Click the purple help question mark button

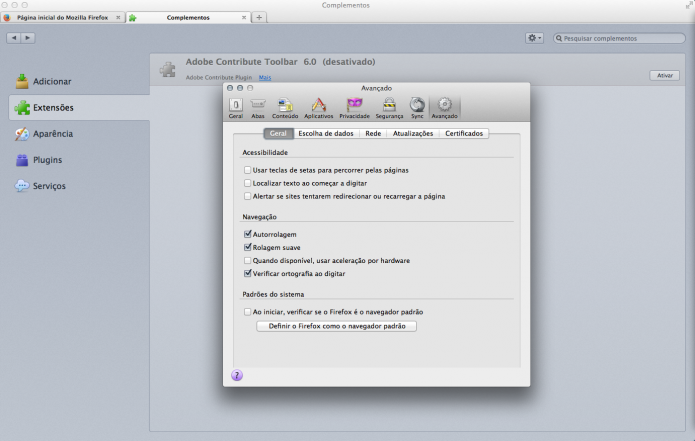pyautogui.click(x=237, y=375)
